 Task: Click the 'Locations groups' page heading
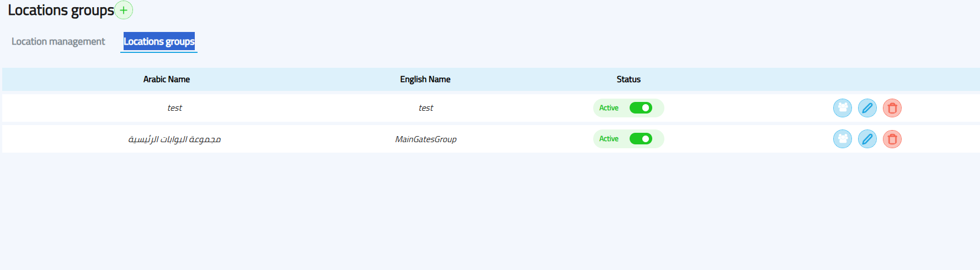coord(61,10)
